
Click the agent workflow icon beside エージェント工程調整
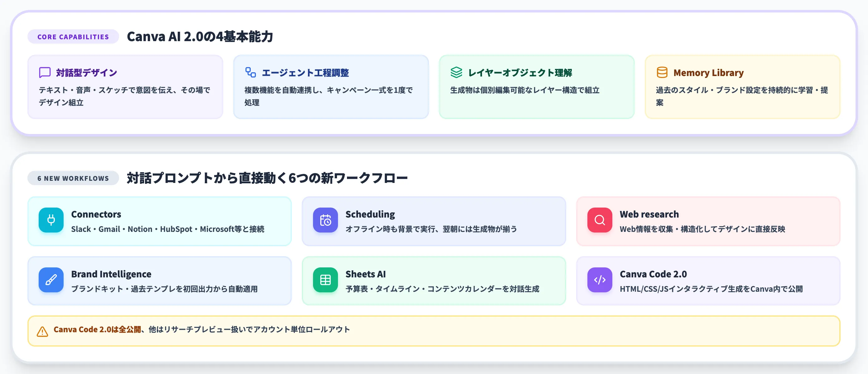(x=250, y=72)
